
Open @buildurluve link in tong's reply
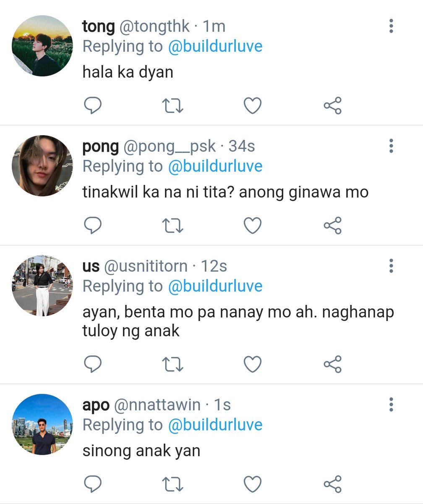pyautogui.click(x=215, y=46)
